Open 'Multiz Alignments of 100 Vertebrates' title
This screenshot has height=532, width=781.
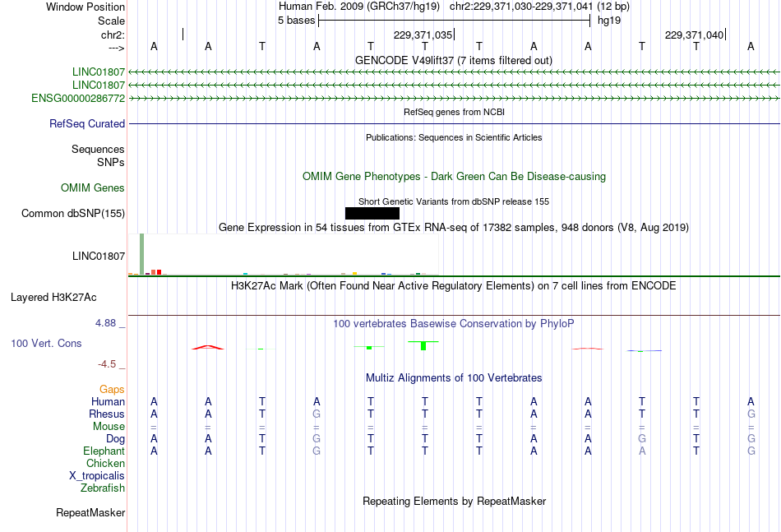[x=454, y=377]
